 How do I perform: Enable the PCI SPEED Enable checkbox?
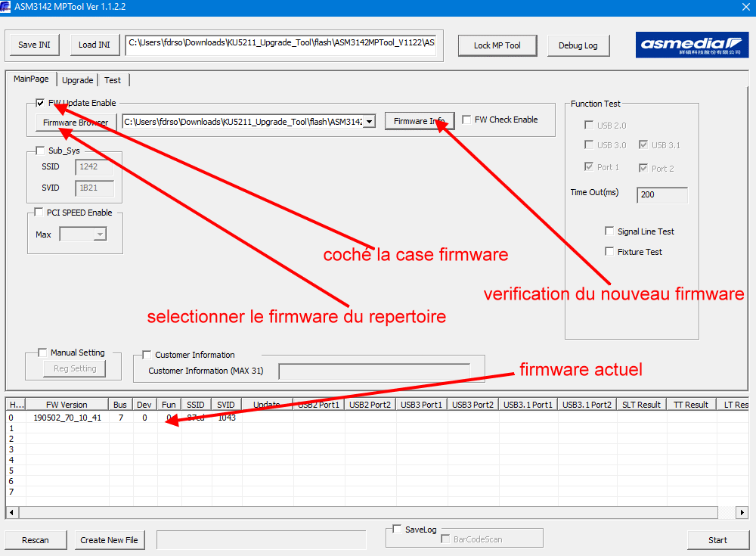tap(39, 213)
